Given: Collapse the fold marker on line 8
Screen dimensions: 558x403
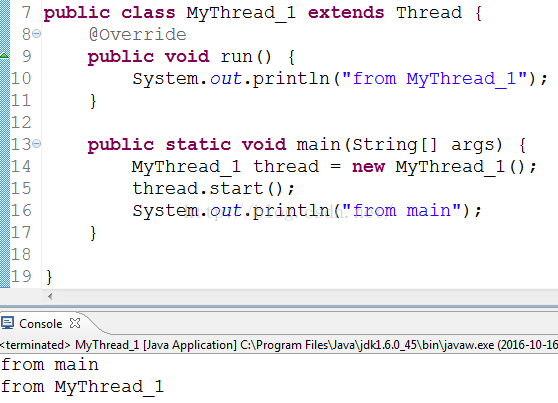Looking at the screenshot, I should click(x=37, y=34).
